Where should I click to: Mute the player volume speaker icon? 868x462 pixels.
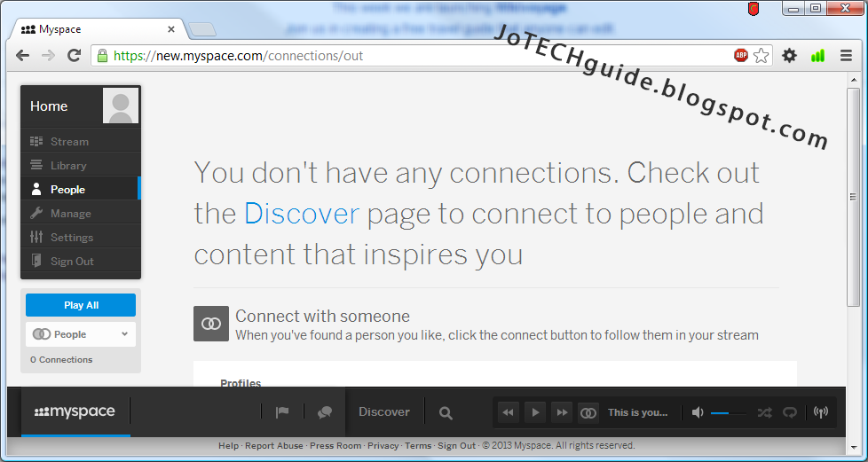click(x=698, y=412)
